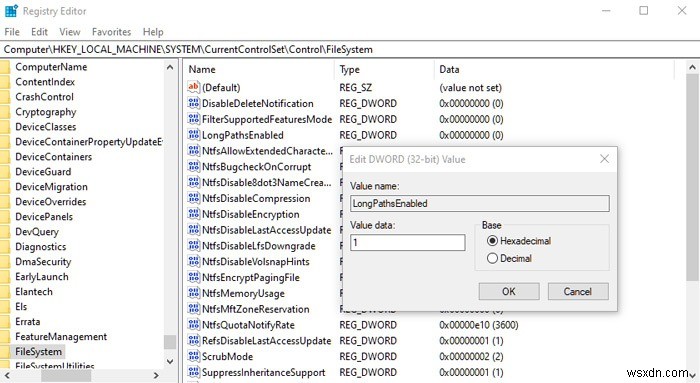Image resolution: width=700 pixels, height=383 pixels.
Task: Select the DeviceClasses key in the tree
Action: pos(46,127)
